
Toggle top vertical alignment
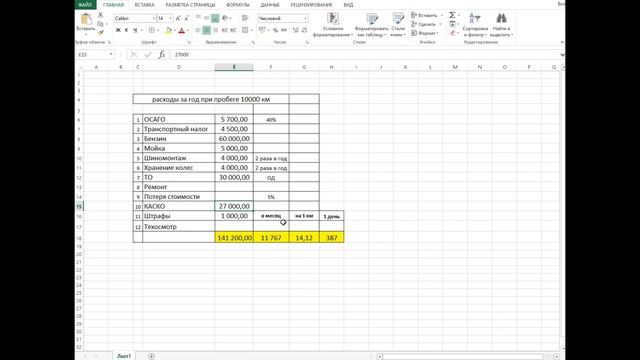[198, 18]
